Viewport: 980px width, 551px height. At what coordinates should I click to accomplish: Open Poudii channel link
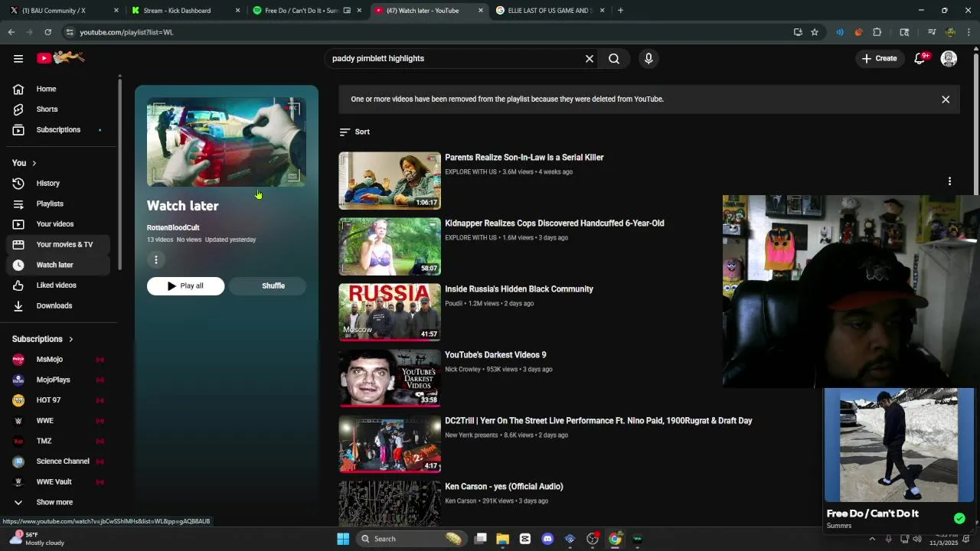point(453,304)
